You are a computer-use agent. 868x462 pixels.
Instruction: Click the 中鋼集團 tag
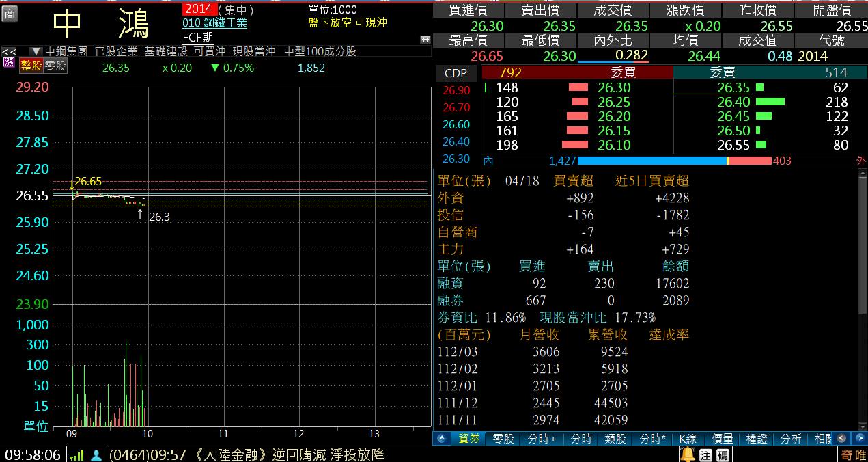68,51
